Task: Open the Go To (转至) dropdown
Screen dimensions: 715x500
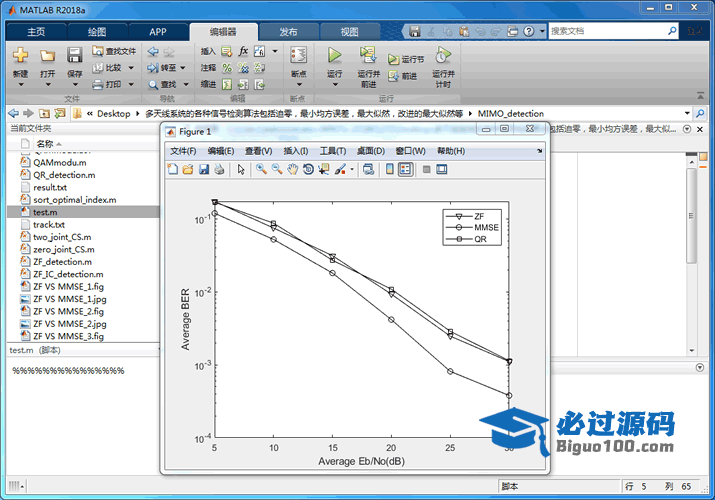Action: click(x=168, y=68)
